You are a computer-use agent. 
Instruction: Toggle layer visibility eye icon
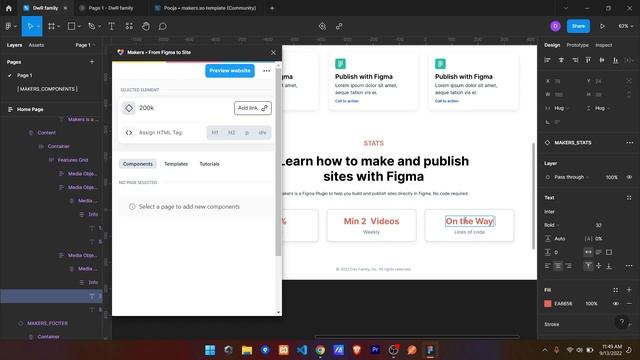(x=629, y=177)
